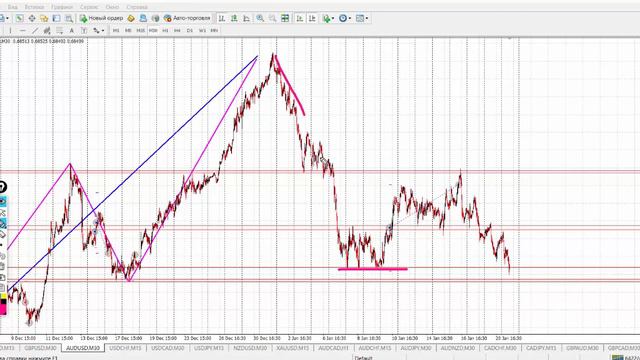Click the gold MetaEditor diamond icon
Viewport: 640px width, 360px height.
coord(131,18)
